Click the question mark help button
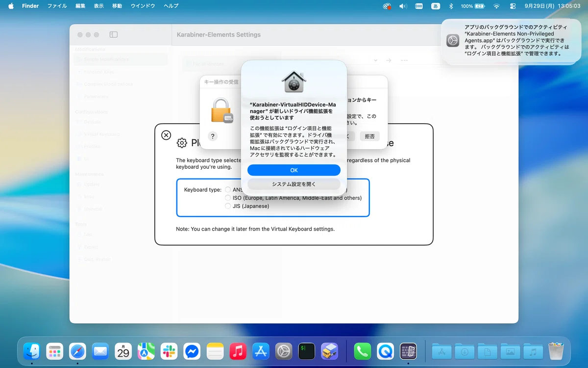This screenshot has height=368, width=588. (213, 136)
